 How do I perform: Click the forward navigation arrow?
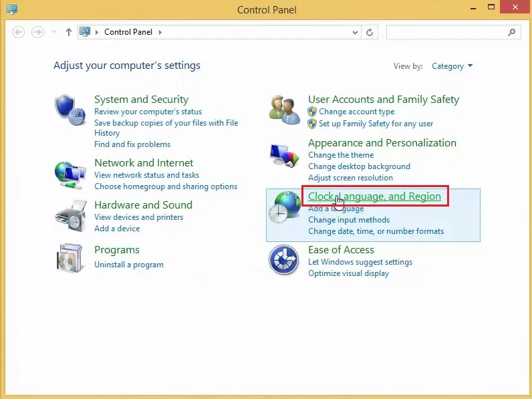37,32
